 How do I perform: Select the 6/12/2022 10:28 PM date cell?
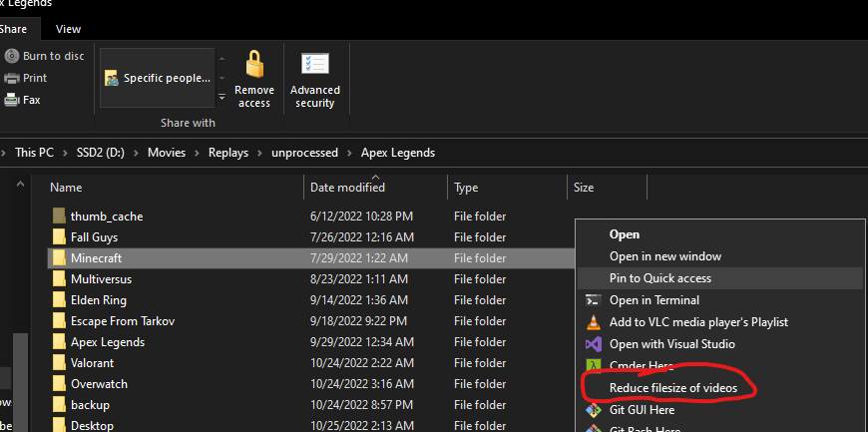(361, 216)
